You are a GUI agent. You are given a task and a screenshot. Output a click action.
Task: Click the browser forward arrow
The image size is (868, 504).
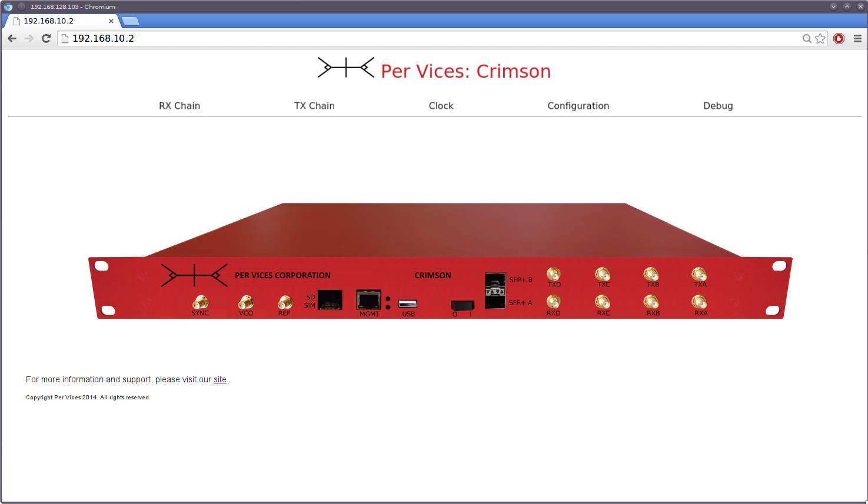[29, 39]
